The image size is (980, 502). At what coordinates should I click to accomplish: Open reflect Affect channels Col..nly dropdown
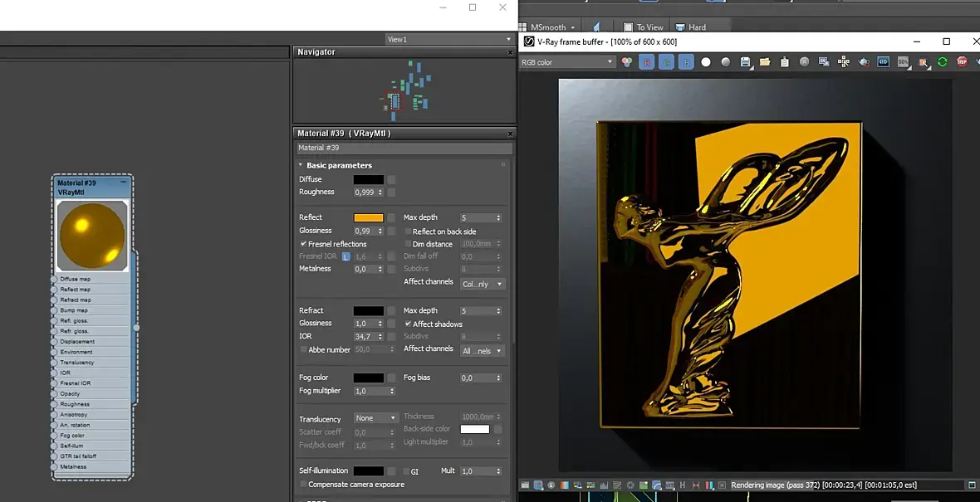[482, 284]
